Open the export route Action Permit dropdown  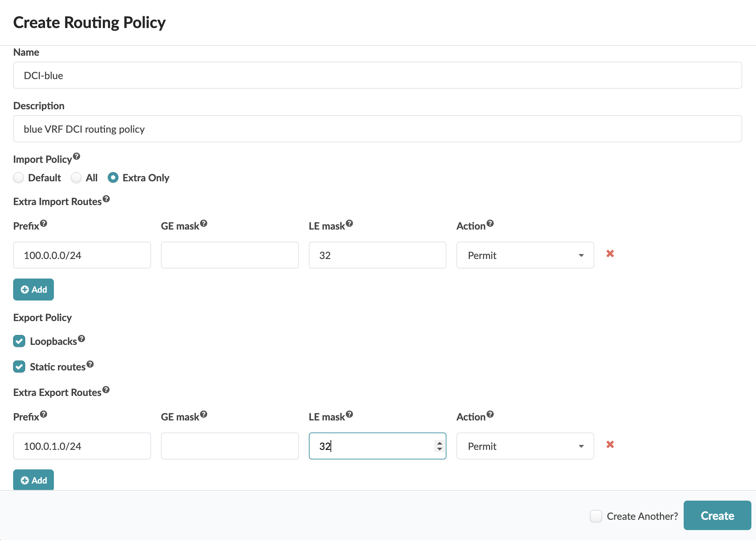(x=525, y=446)
